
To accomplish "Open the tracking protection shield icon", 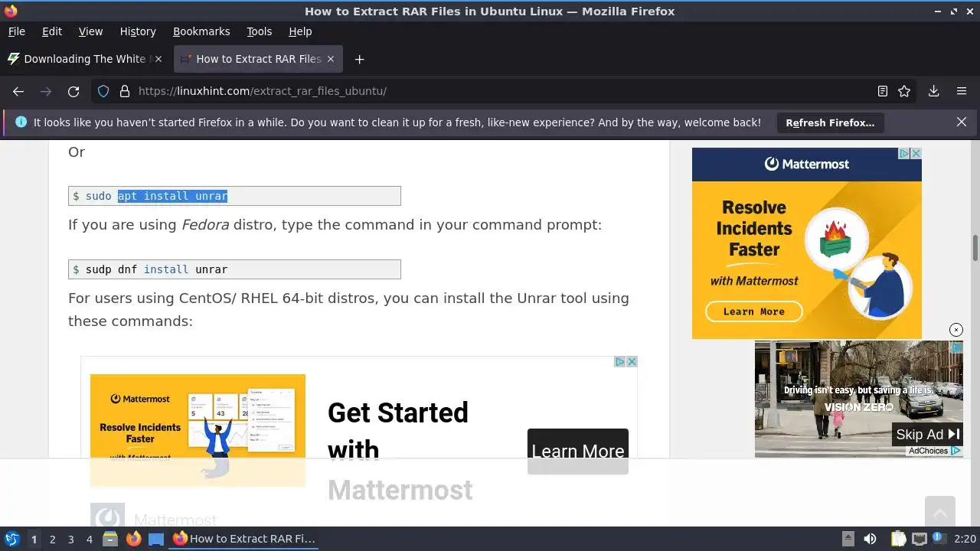I will click(103, 91).
